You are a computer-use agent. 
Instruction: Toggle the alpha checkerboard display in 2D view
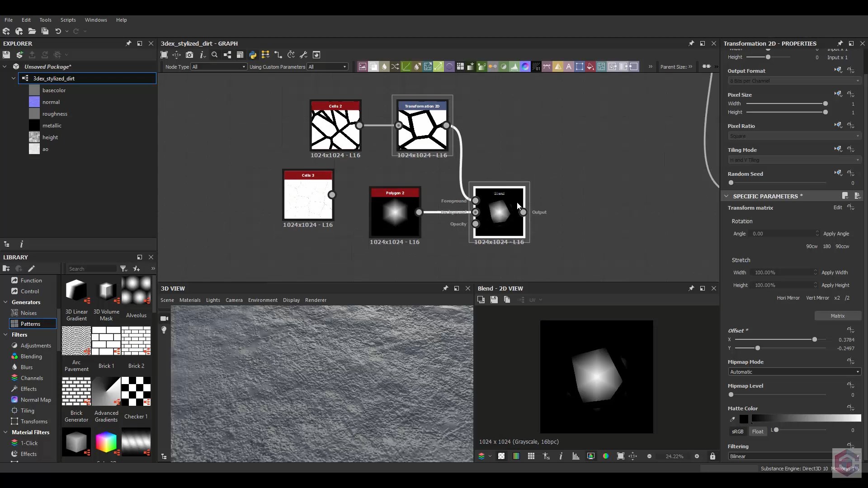pos(501,456)
